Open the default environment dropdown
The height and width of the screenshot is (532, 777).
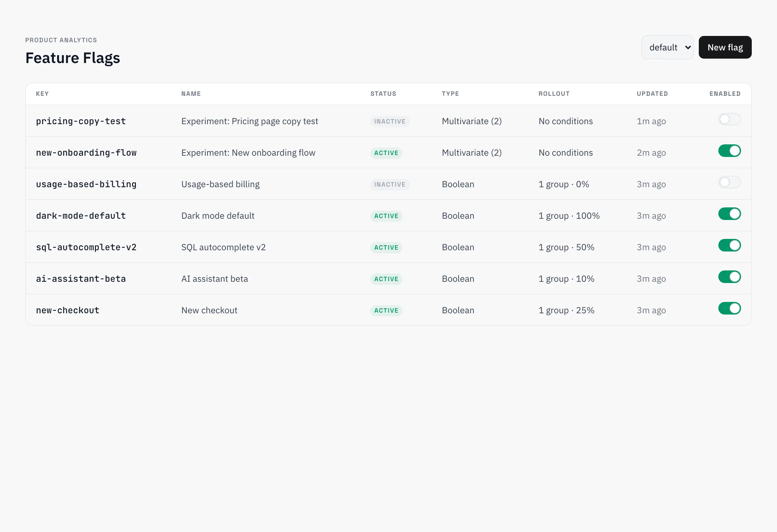(667, 48)
